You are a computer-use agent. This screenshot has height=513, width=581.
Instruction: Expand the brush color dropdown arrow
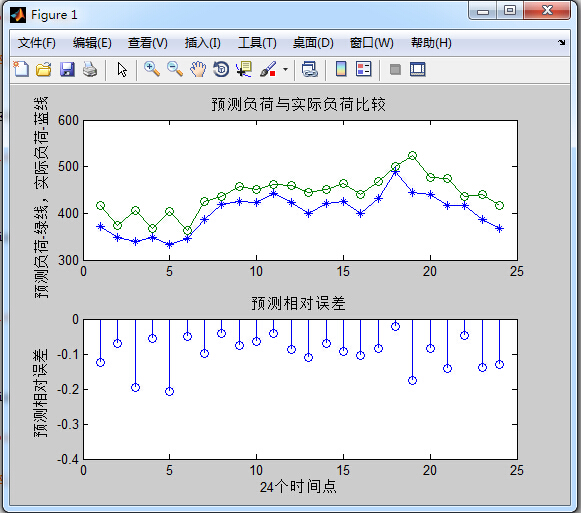[x=285, y=69]
